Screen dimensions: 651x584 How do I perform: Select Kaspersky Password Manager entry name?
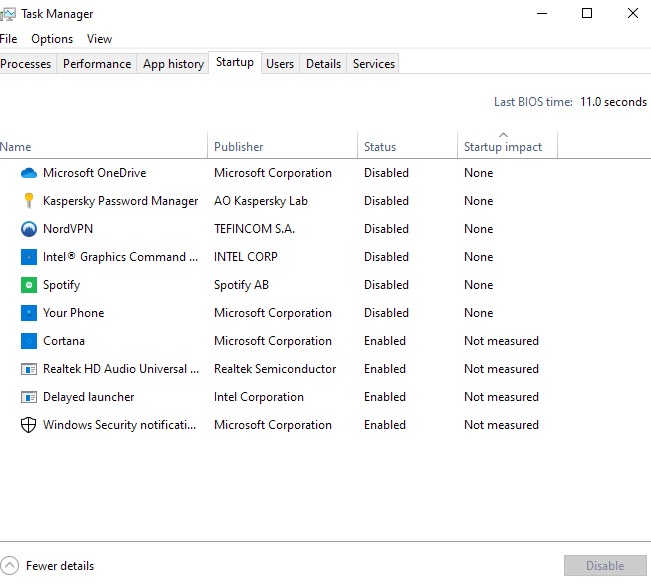120,201
